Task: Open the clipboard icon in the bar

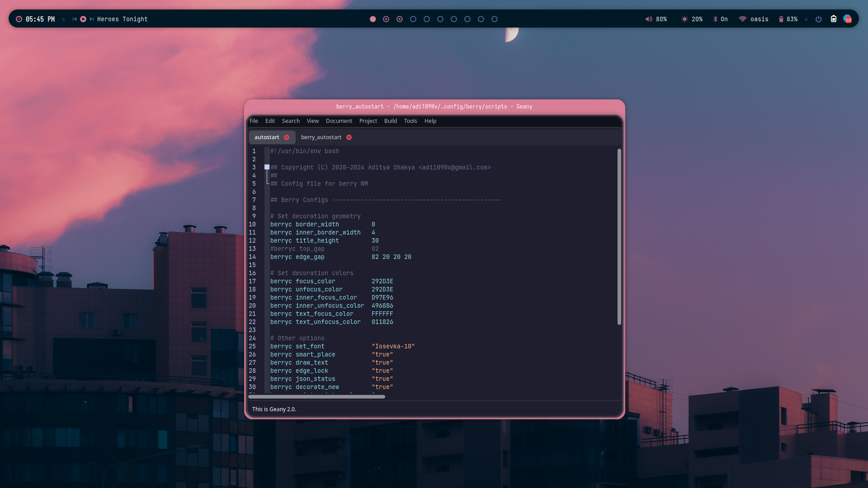Action: pyautogui.click(x=833, y=19)
